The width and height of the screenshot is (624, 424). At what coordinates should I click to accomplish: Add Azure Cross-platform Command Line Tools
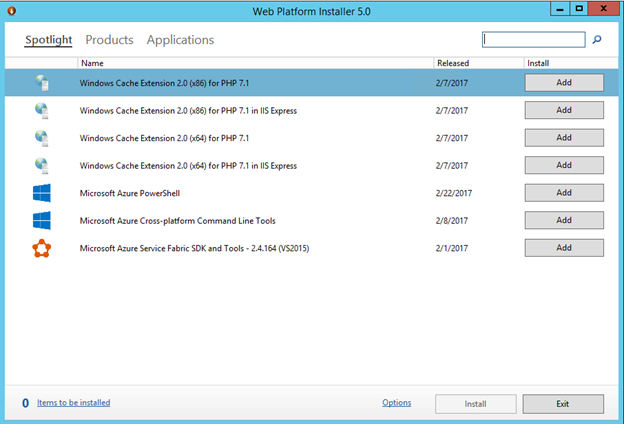(x=564, y=220)
